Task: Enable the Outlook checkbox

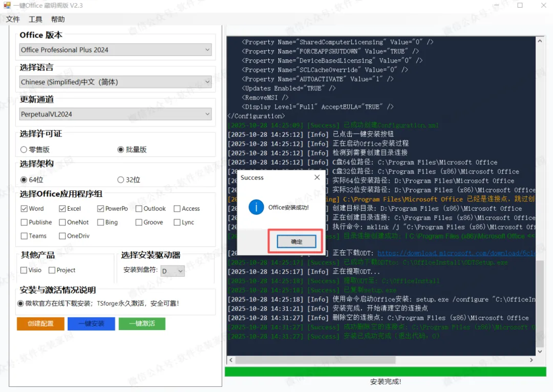Action: tap(139, 209)
